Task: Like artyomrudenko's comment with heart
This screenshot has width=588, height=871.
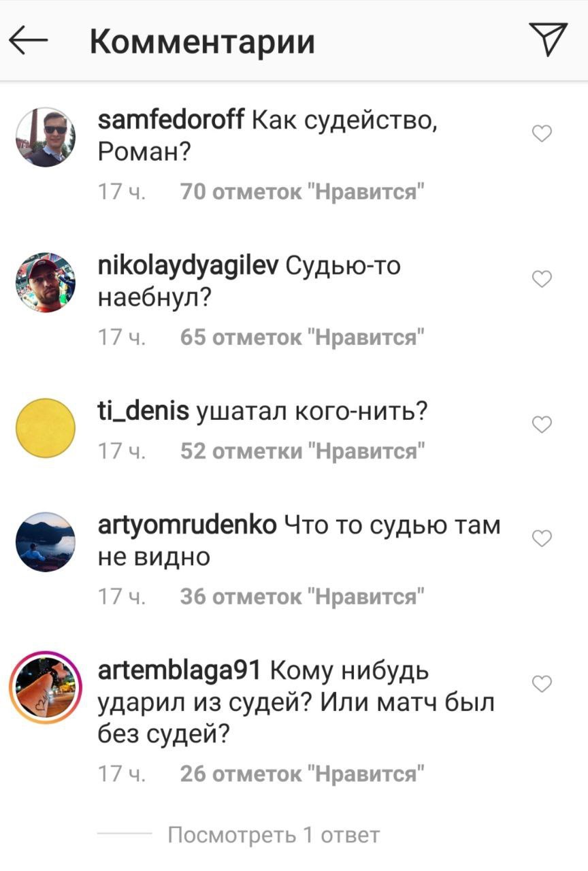Action: pyautogui.click(x=541, y=538)
